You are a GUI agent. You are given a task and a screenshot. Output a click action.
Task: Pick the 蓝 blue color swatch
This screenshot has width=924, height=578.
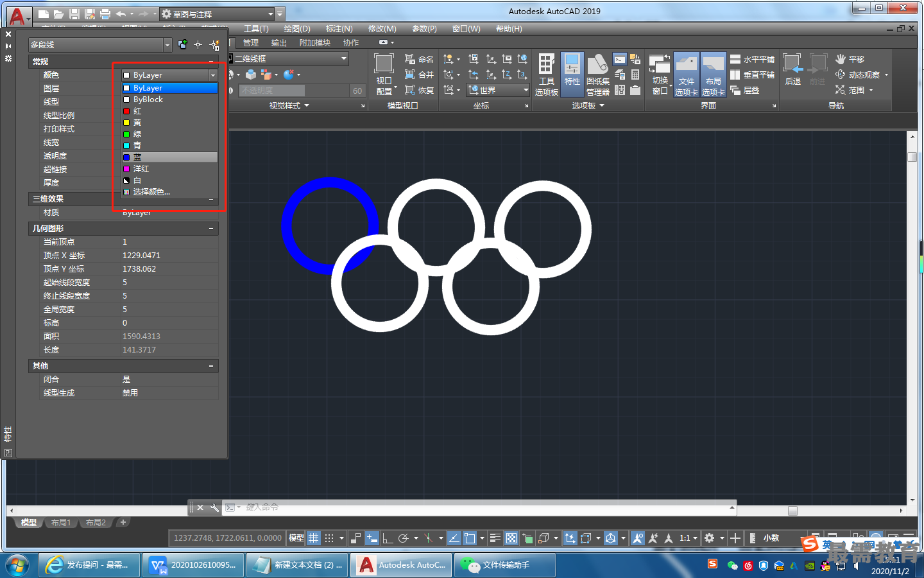[127, 157]
